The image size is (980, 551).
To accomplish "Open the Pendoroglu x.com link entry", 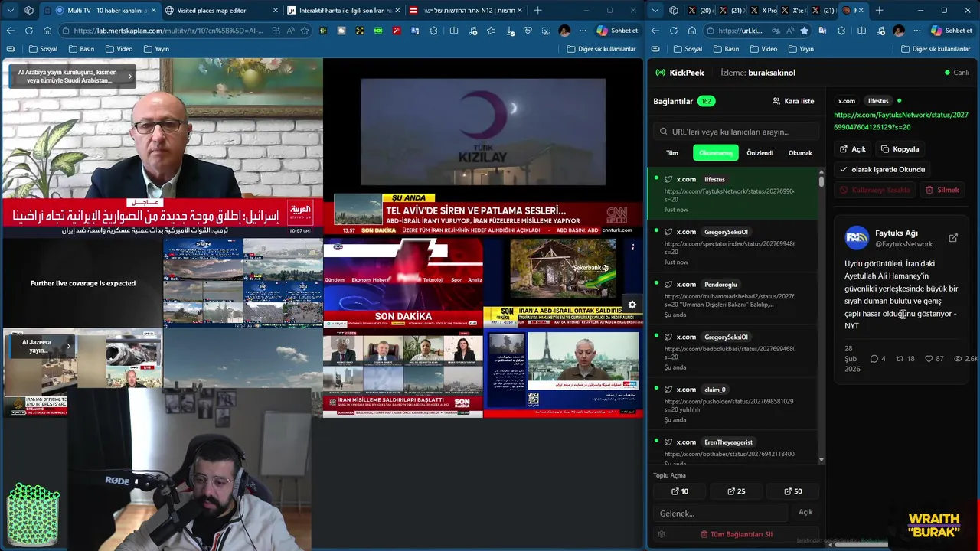I will (733, 299).
